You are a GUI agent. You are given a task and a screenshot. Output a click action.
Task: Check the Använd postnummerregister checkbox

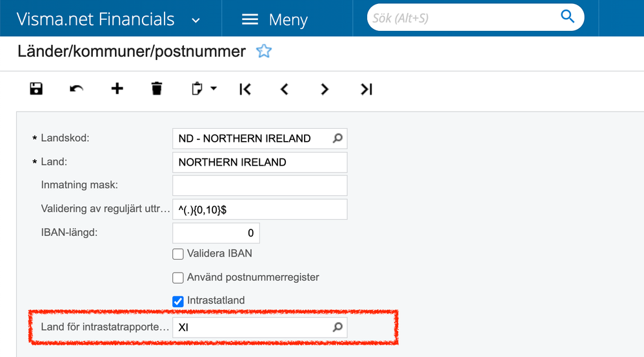coord(178,278)
